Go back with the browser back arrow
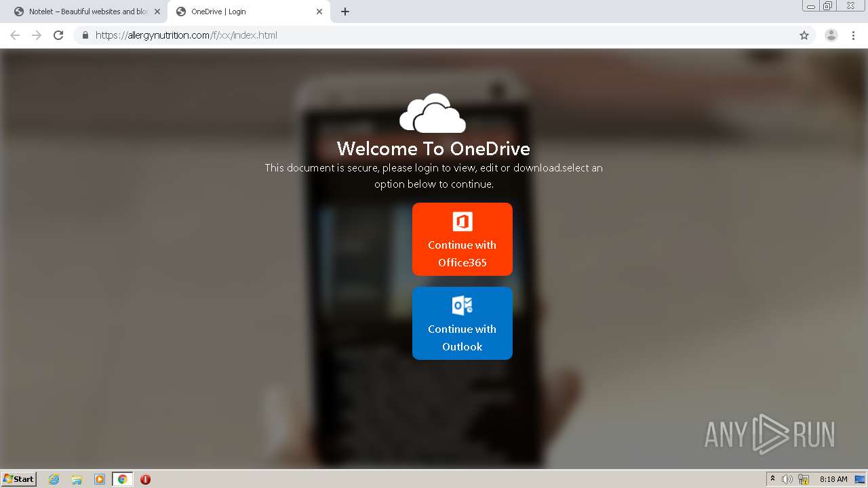The image size is (868, 488). 15,35
